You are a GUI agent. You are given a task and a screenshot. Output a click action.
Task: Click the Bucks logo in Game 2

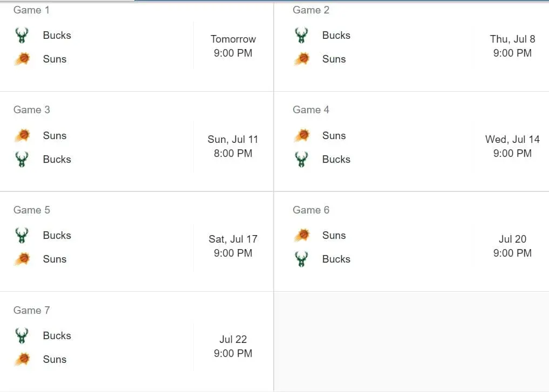pyautogui.click(x=301, y=36)
